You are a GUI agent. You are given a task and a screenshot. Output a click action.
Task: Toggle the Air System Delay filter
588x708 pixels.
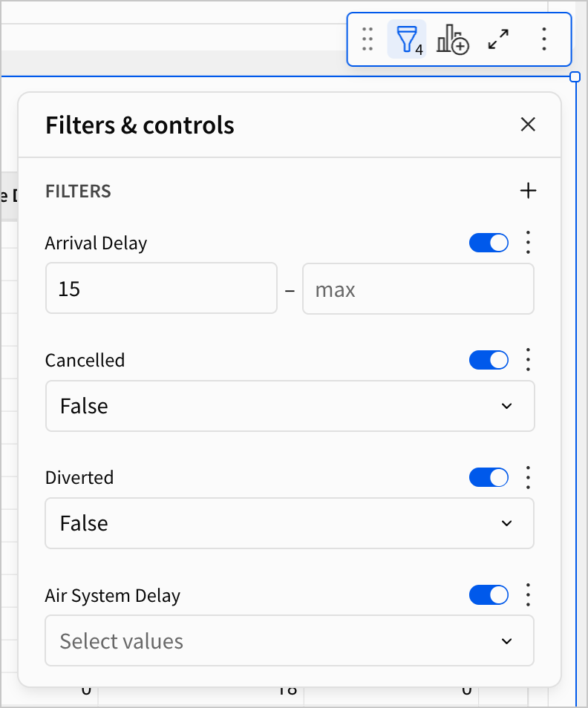pos(489,594)
